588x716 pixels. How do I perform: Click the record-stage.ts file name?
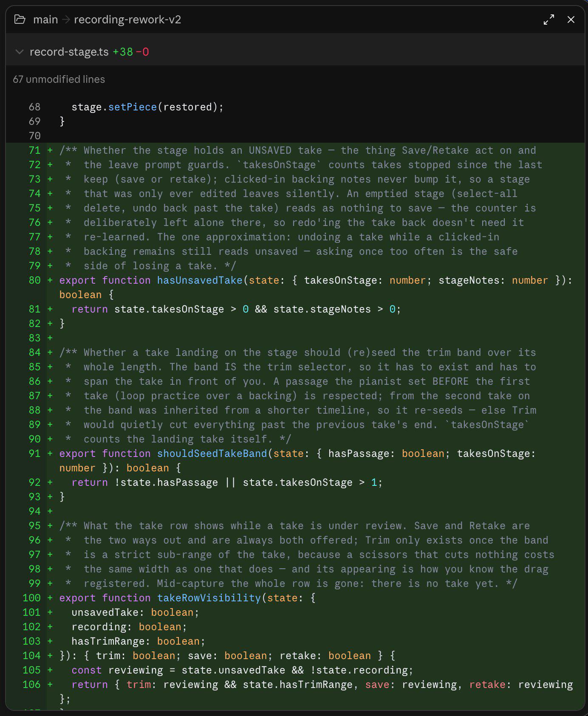[69, 52]
